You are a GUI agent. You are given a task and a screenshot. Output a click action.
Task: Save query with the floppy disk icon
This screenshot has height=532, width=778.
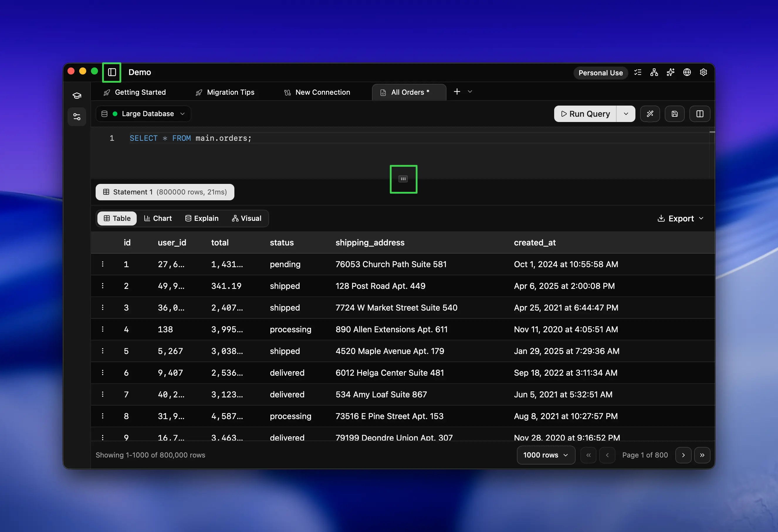674,114
